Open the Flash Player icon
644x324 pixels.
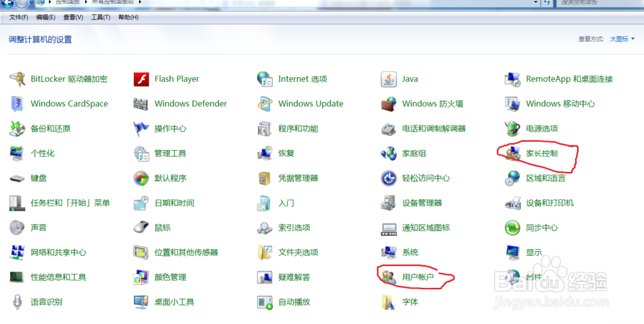click(x=141, y=79)
